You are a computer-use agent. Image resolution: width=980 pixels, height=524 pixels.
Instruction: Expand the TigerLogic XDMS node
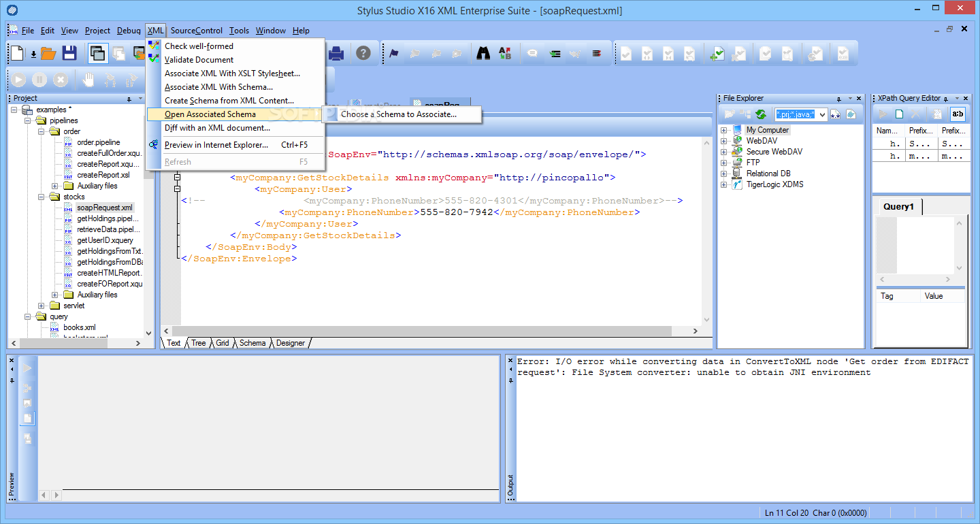click(x=724, y=184)
